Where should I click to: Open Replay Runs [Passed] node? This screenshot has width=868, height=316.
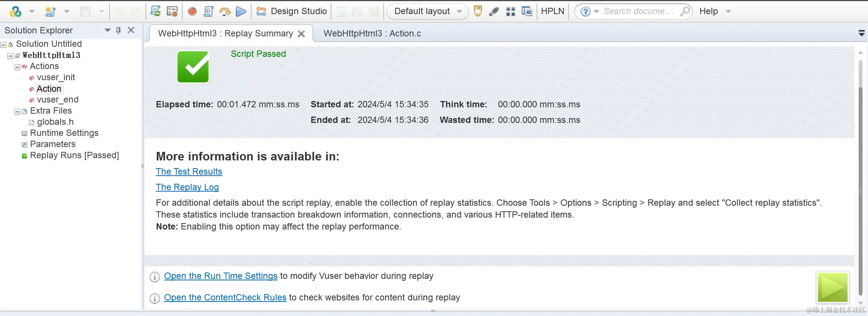pyautogui.click(x=74, y=155)
